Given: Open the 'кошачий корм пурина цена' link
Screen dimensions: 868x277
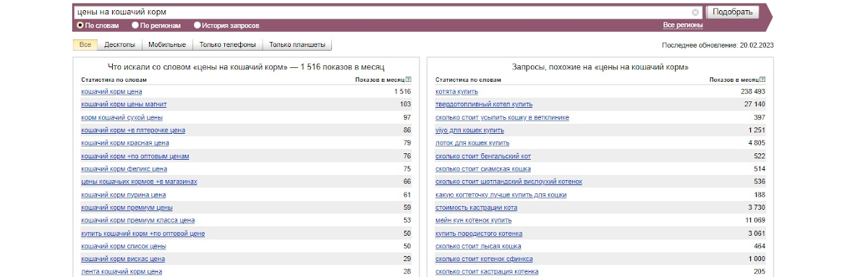Looking at the screenshot, I should 124,195.
